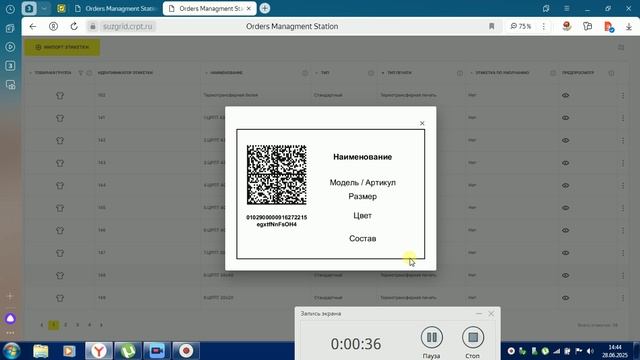Screen dimensions: 640x360
Task: Click the DataMatrix code in preview
Action: point(276,175)
